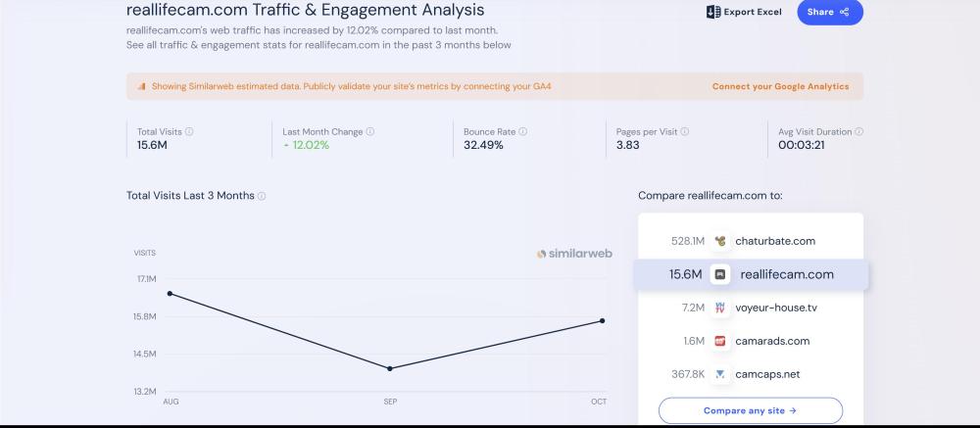
Task: Click info icon beside Total Visits Last 3 Months
Action: (262, 196)
